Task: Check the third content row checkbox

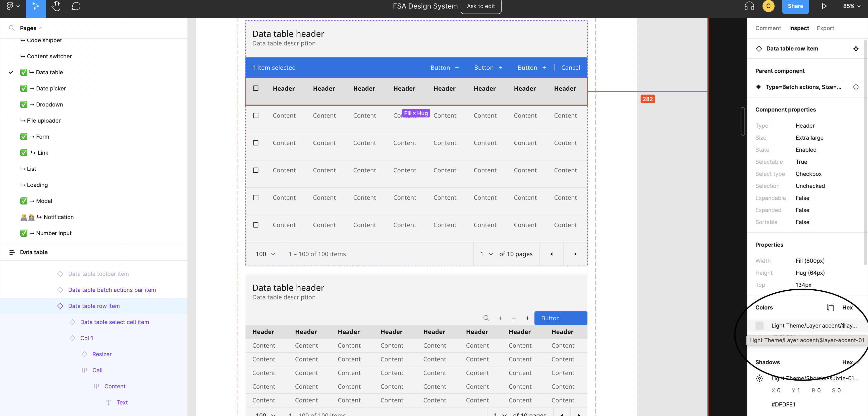Action: (256, 170)
